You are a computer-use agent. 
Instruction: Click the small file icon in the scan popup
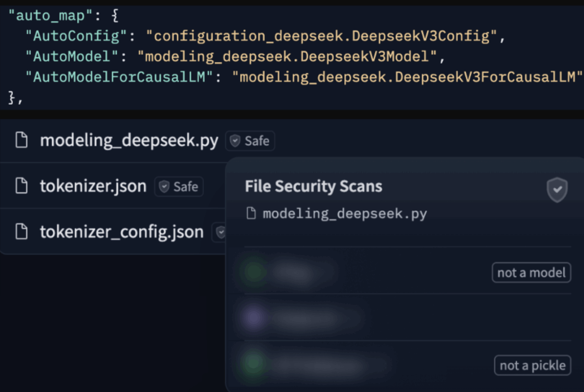pos(251,213)
